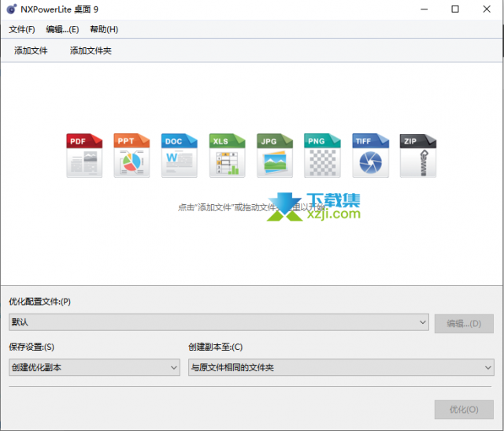The height and width of the screenshot is (431, 504).
Task: Click the 保存设置:(S) label
Action: (31, 347)
